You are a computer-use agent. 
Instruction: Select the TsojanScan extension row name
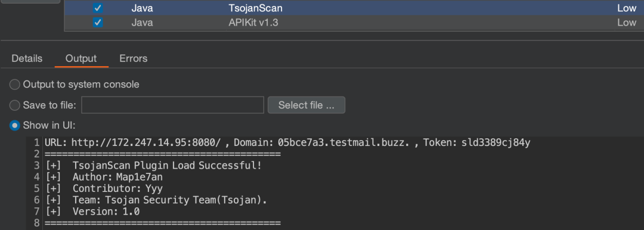255,8
